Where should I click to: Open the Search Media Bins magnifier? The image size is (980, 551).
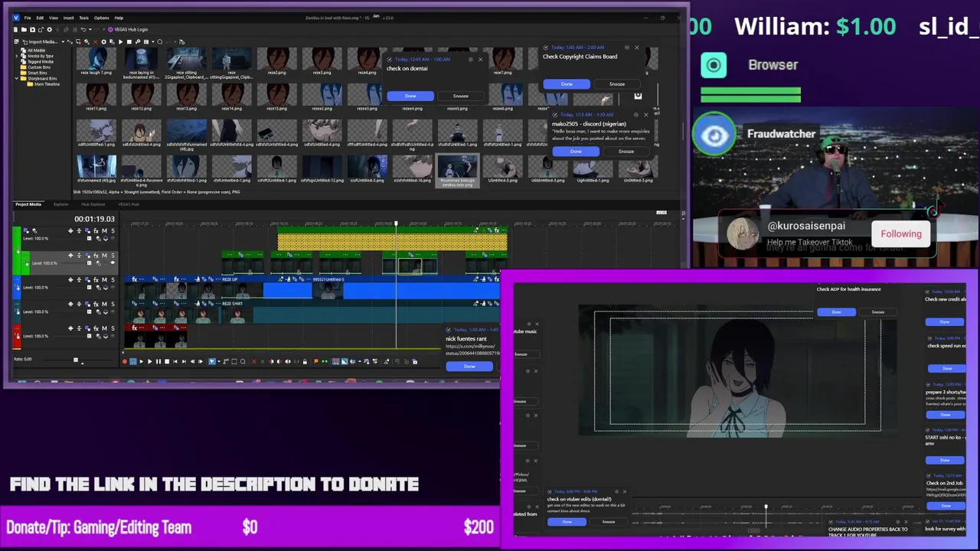point(159,41)
